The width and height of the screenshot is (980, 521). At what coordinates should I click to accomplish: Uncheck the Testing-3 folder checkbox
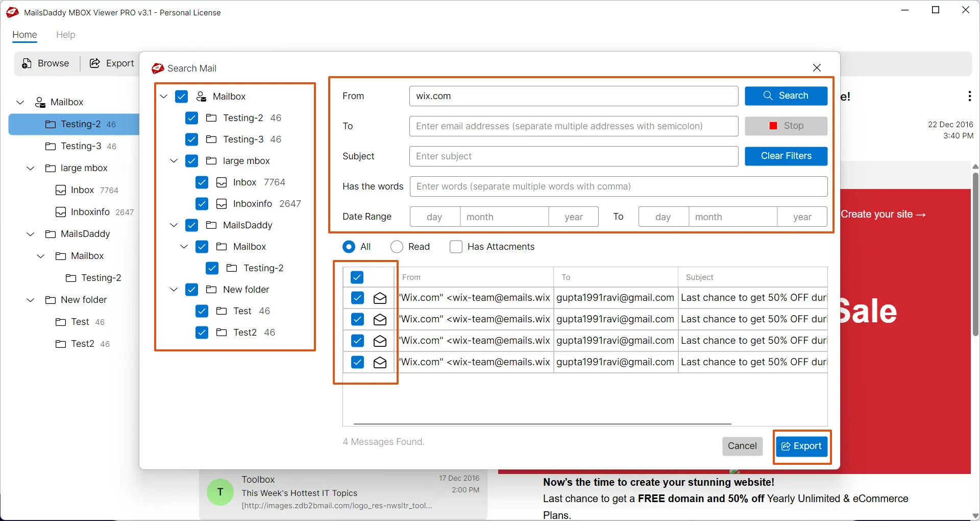(x=191, y=139)
